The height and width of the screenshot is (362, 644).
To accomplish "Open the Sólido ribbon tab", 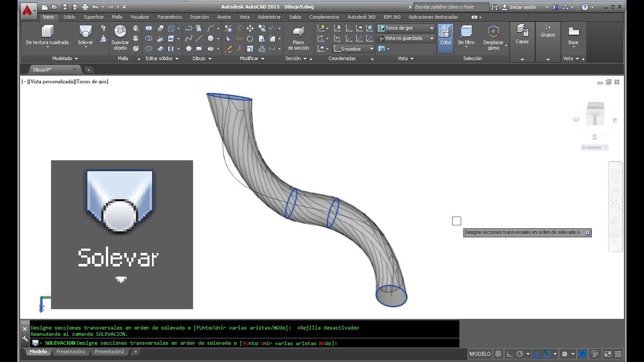I will pyautogui.click(x=69, y=17).
